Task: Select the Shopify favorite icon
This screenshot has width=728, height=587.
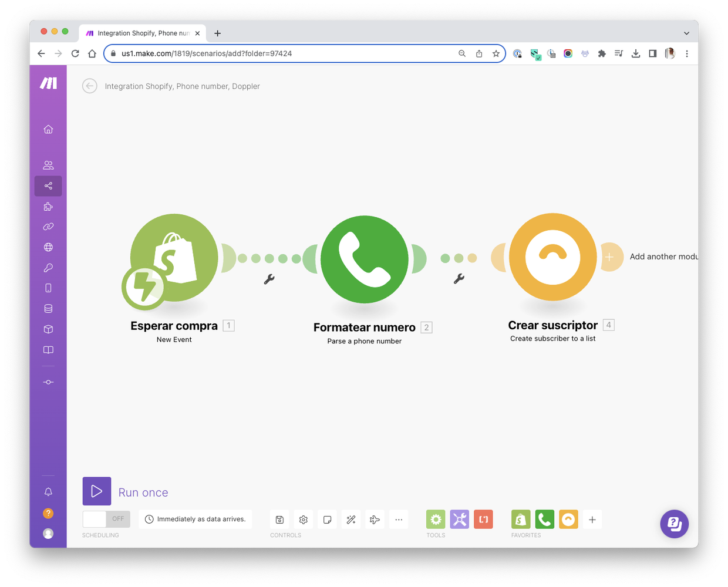Action: [521, 519]
